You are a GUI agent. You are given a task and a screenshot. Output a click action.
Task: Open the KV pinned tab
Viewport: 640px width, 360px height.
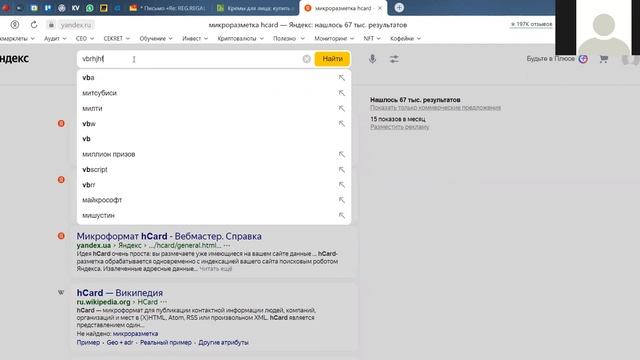[75, 8]
